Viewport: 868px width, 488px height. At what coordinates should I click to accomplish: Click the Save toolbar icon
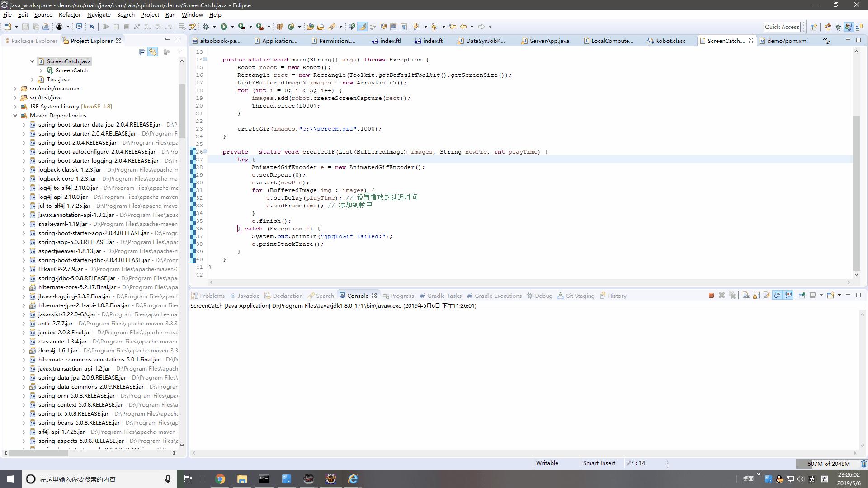25,27
